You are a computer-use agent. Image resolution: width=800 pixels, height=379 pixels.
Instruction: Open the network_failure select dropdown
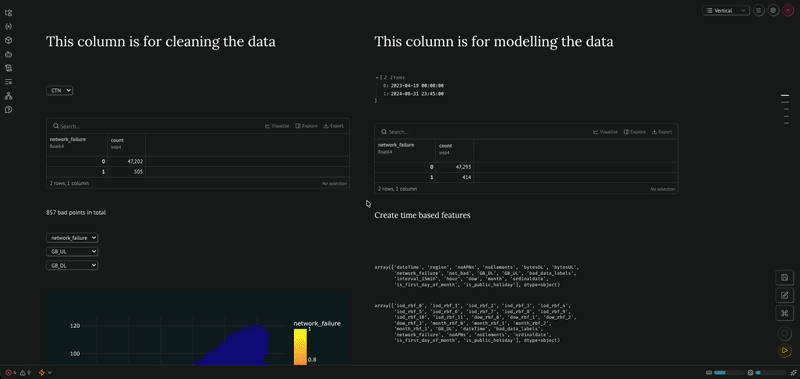click(x=72, y=238)
